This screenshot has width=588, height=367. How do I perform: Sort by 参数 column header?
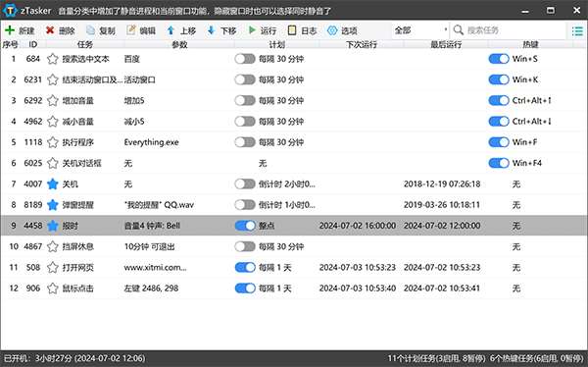point(179,44)
